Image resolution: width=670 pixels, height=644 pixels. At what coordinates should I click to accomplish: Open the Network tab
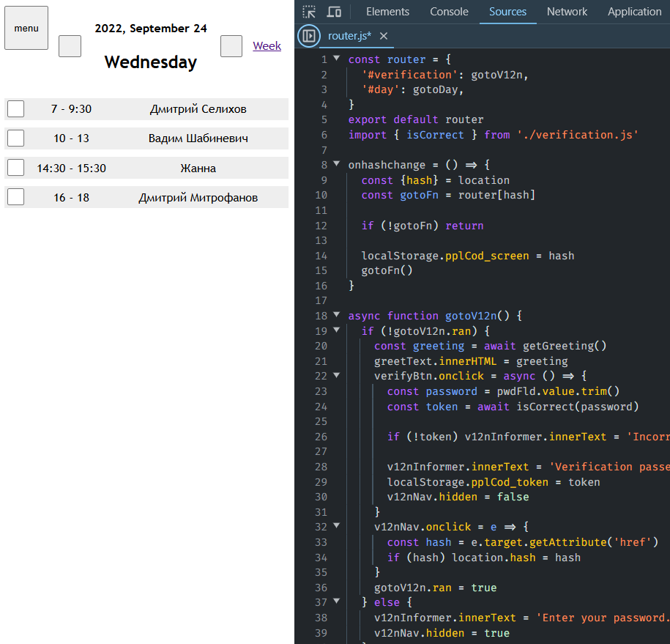(x=567, y=12)
